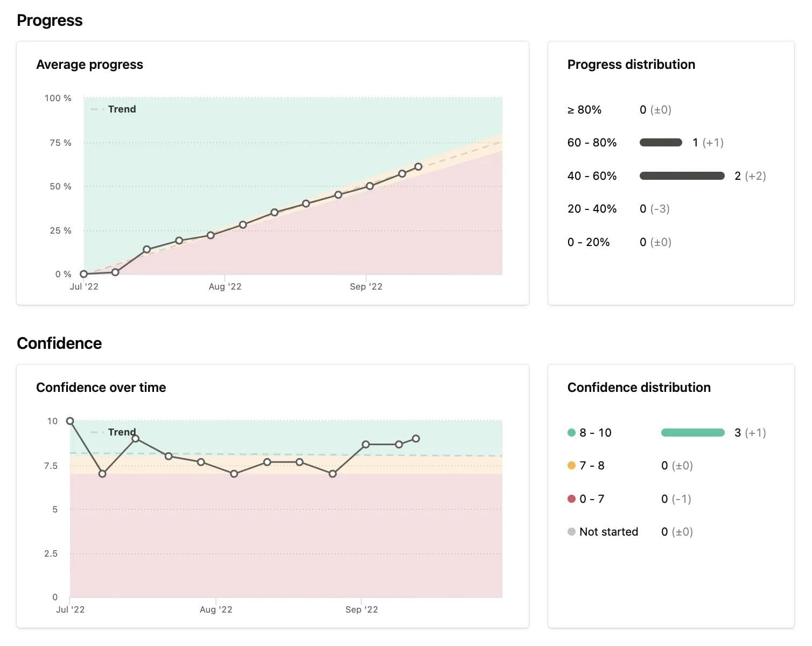Select the lowest confidence dip near Aug '22
The width and height of the screenshot is (812, 646).
233,474
